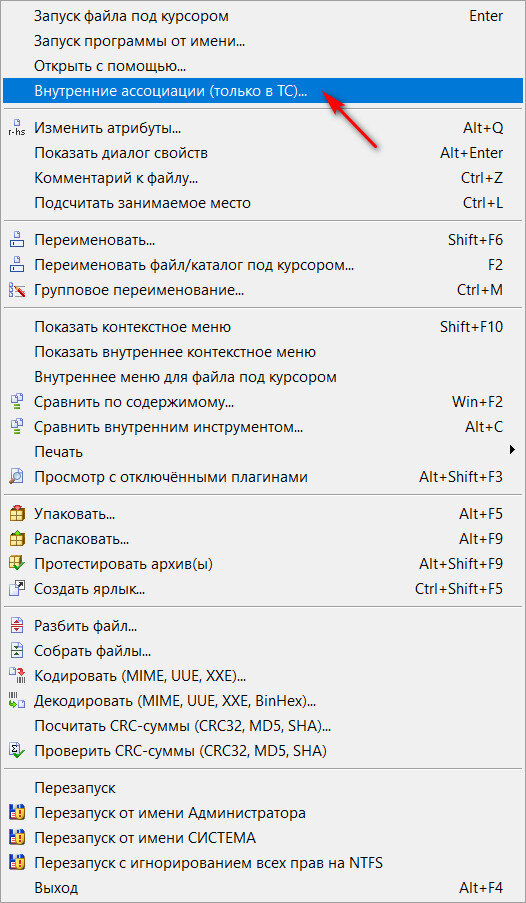Click the Групповое переименование icon
This screenshot has width=526, height=903.
point(16,290)
